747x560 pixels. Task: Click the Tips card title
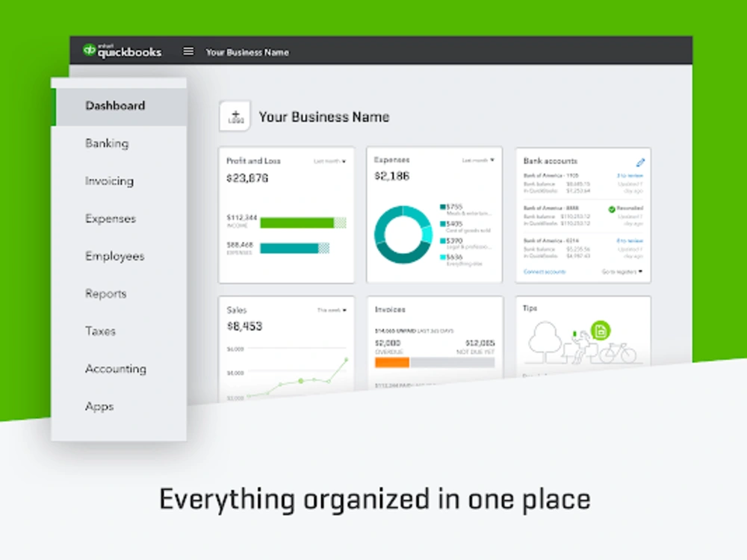pos(530,308)
